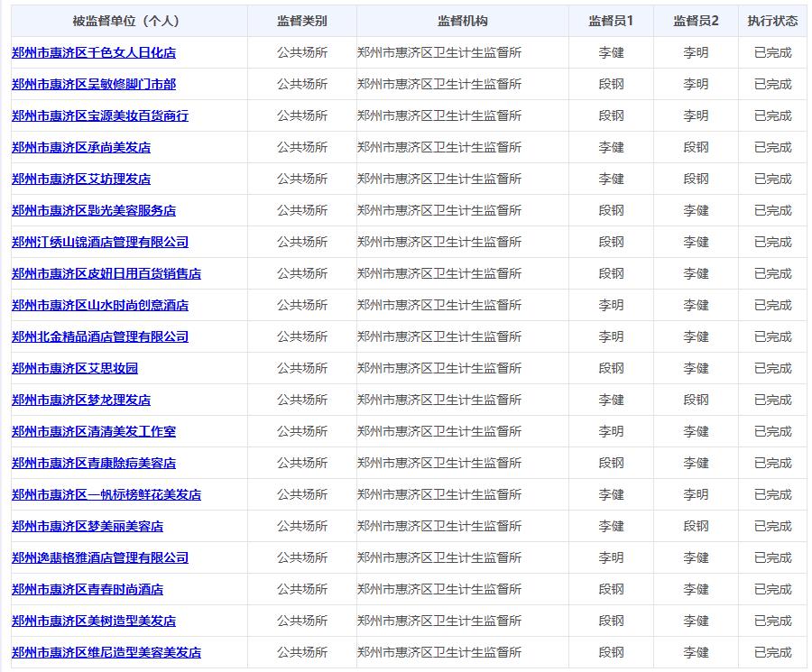Open 郑州市惠济区艾思妆园 link
812x672 pixels.
pos(75,368)
